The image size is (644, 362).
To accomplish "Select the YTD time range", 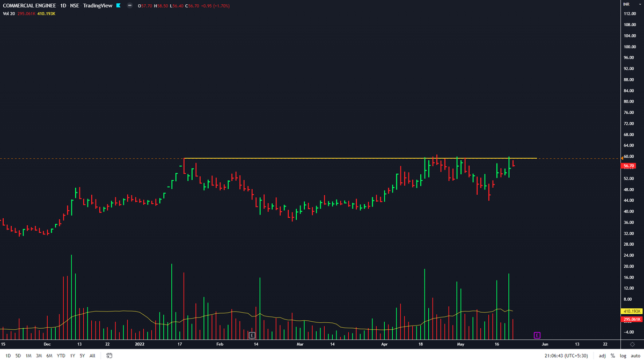I will click(61, 355).
